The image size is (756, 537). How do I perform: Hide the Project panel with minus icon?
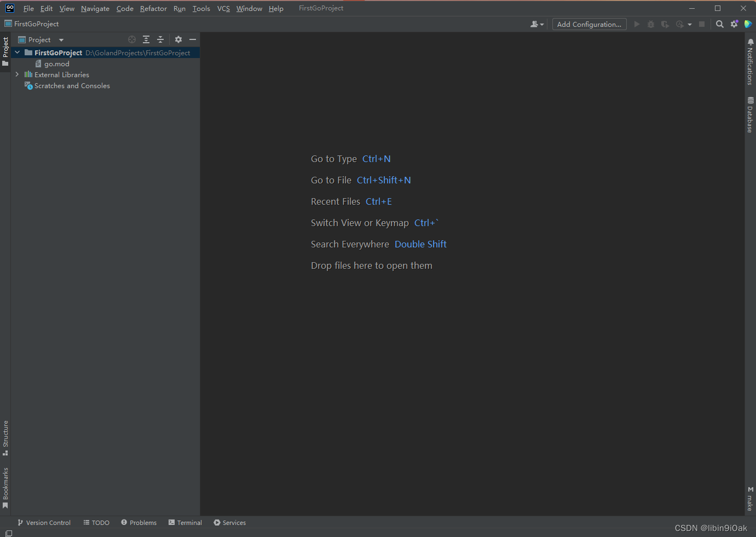(193, 39)
